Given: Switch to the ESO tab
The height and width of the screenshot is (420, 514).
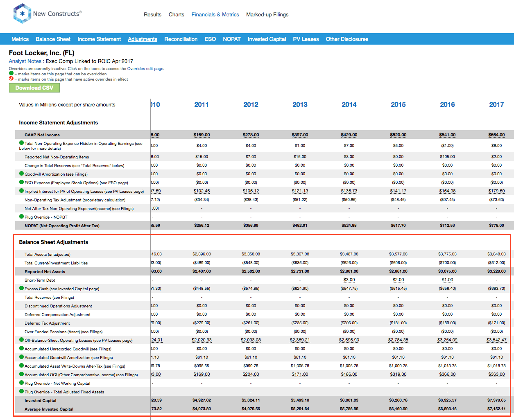Looking at the screenshot, I should (x=210, y=39).
